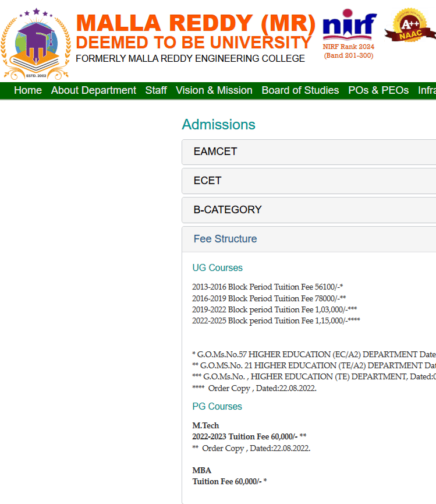The height and width of the screenshot is (504, 436).
Task: Click the MALLA REDDY (MR) title text
Action: tap(196, 23)
